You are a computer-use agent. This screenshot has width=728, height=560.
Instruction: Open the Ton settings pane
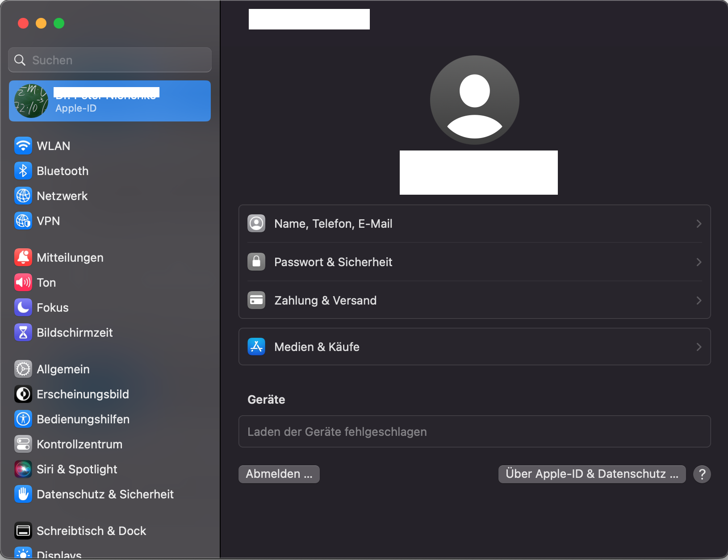click(x=110, y=282)
